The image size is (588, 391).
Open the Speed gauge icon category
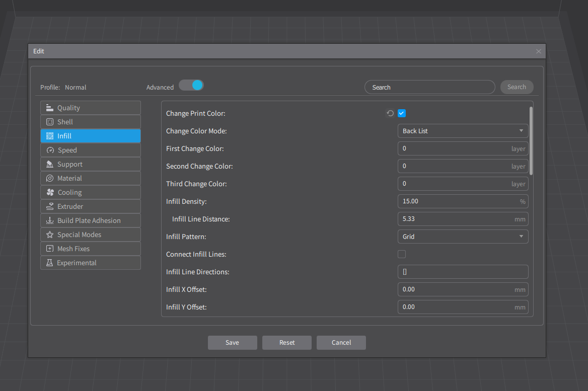[50, 150]
